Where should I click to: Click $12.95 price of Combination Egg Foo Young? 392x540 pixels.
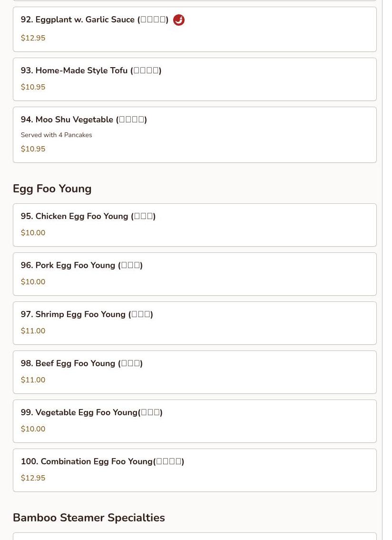pos(33,478)
